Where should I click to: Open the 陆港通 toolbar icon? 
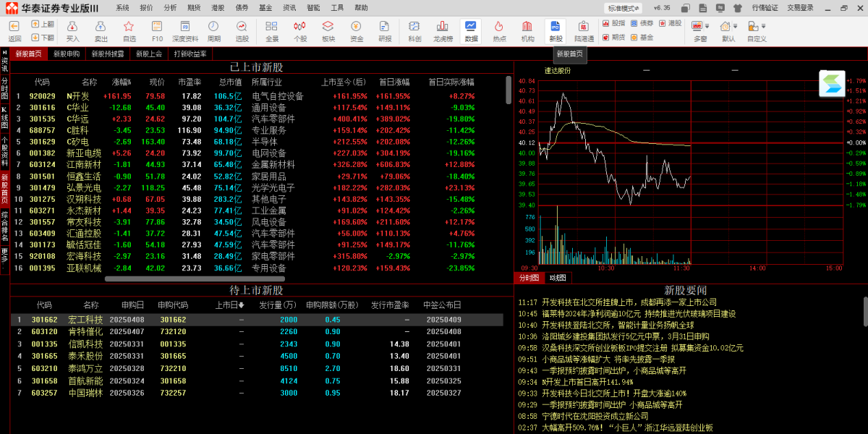(584, 30)
